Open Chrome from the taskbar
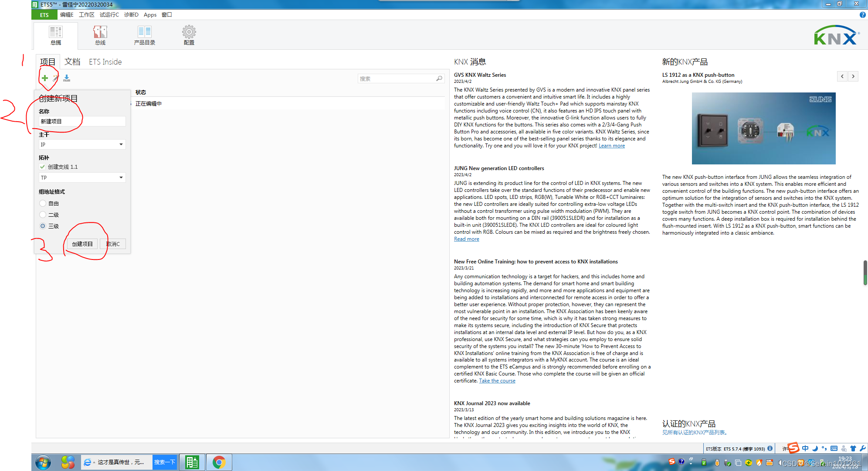 pos(219,462)
